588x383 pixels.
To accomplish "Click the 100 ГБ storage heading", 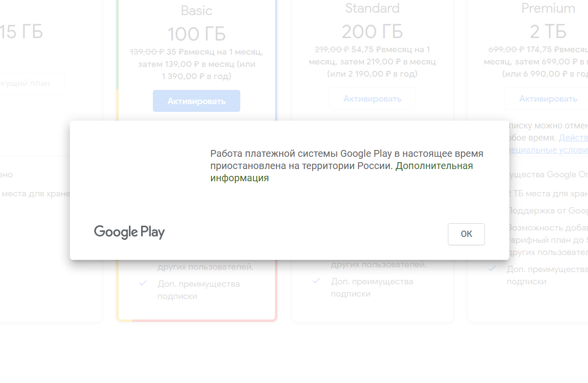I will [x=197, y=34].
